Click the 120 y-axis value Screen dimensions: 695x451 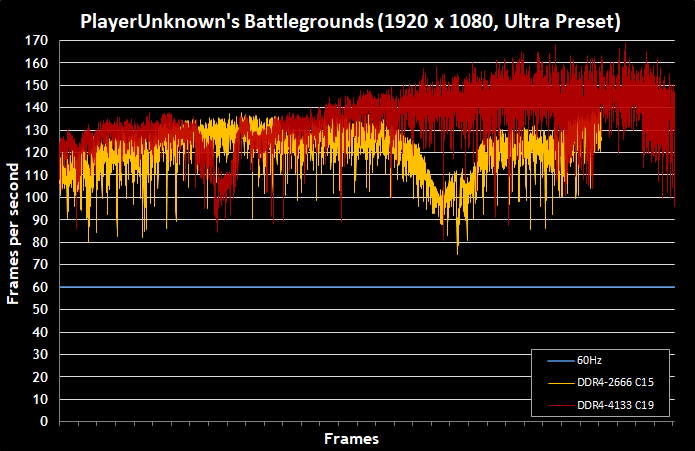coord(36,152)
